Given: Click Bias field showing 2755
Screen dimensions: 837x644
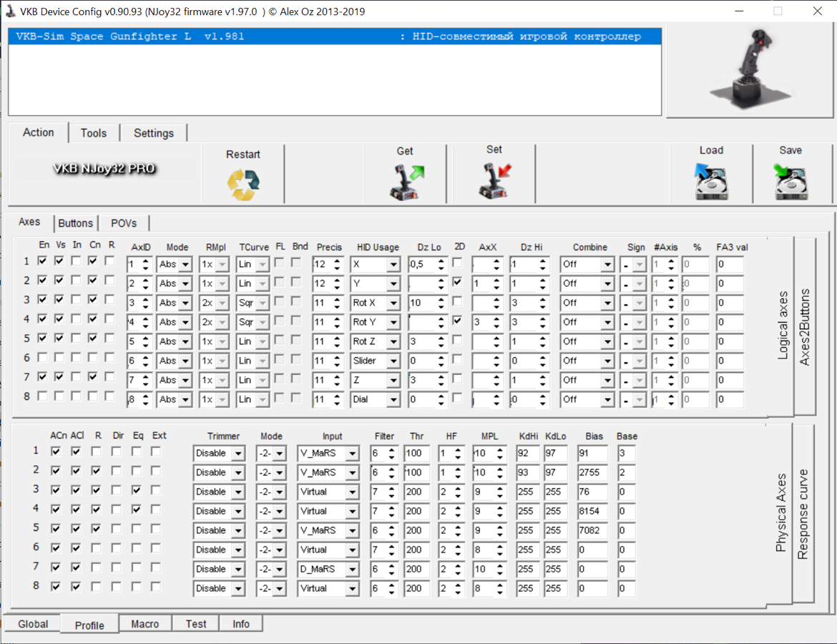Looking at the screenshot, I should [592, 472].
